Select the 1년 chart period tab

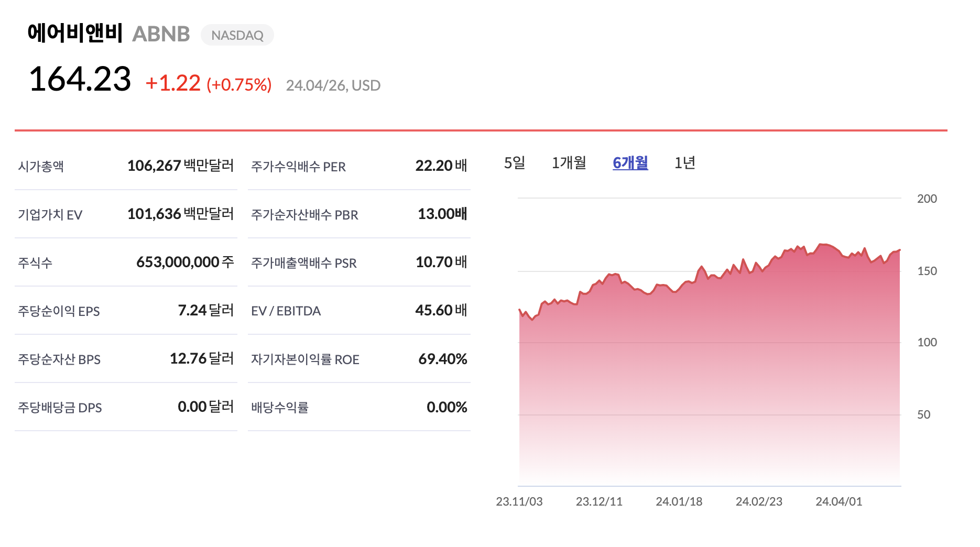684,163
